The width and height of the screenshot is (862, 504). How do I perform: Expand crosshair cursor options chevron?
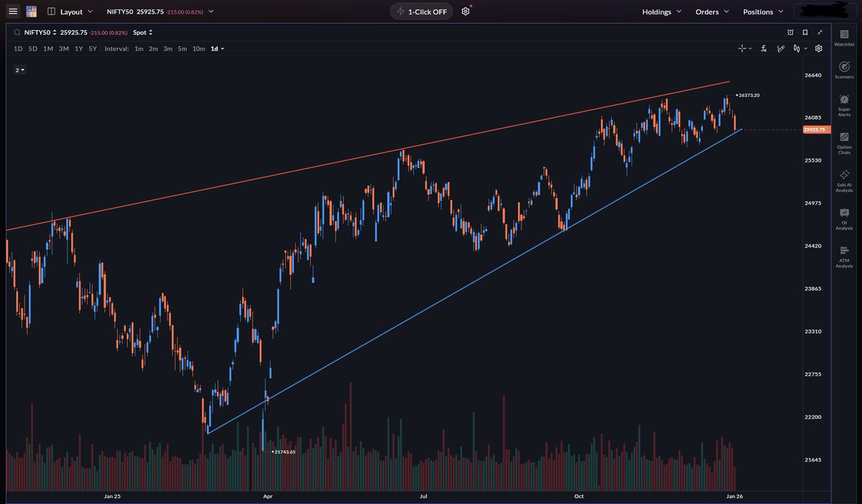pos(750,49)
